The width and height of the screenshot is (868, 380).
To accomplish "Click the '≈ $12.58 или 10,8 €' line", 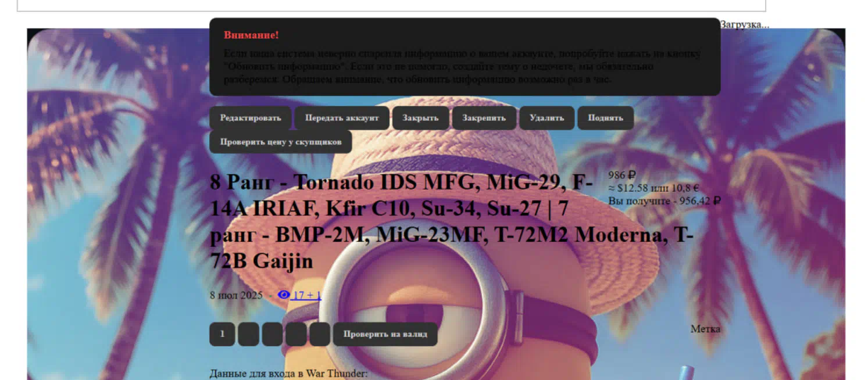I will coord(653,188).
